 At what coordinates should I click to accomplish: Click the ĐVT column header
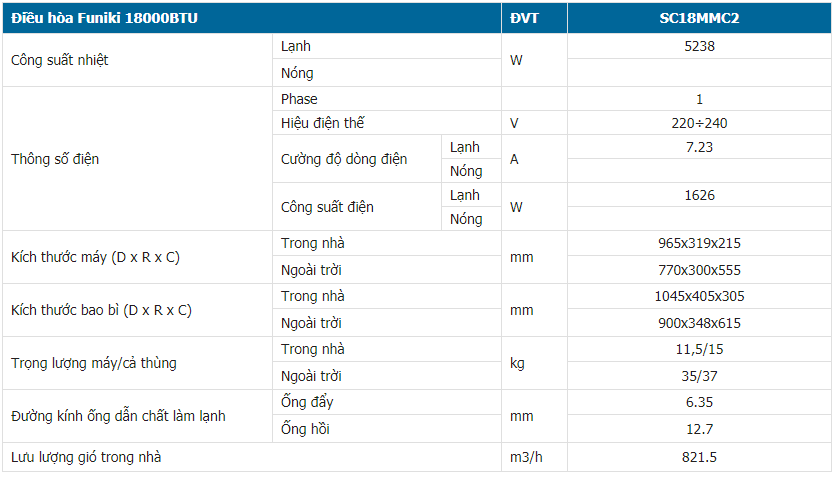(524, 18)
